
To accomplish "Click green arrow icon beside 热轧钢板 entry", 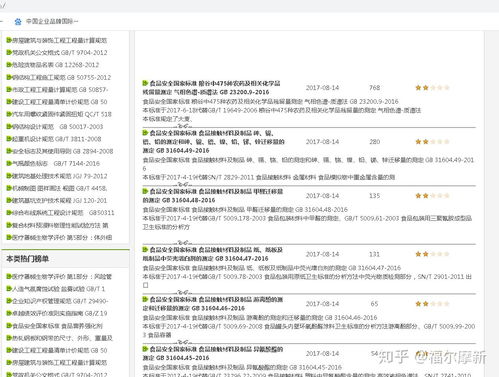I will [x=9, y=338].
